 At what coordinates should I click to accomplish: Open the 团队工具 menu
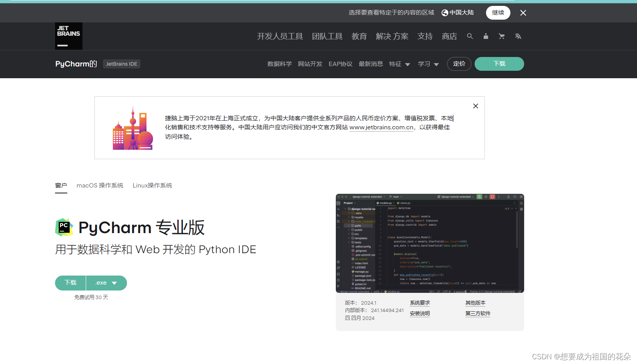click(327, 36)
